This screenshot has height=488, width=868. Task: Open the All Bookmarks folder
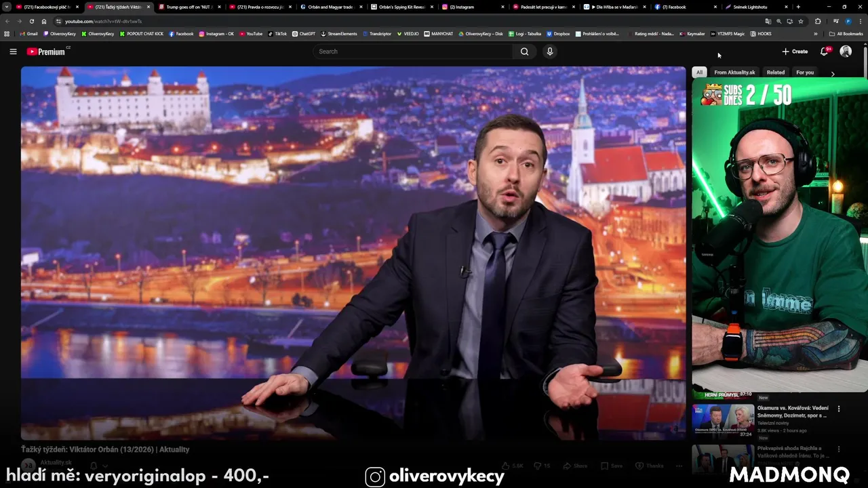point(846,33)
